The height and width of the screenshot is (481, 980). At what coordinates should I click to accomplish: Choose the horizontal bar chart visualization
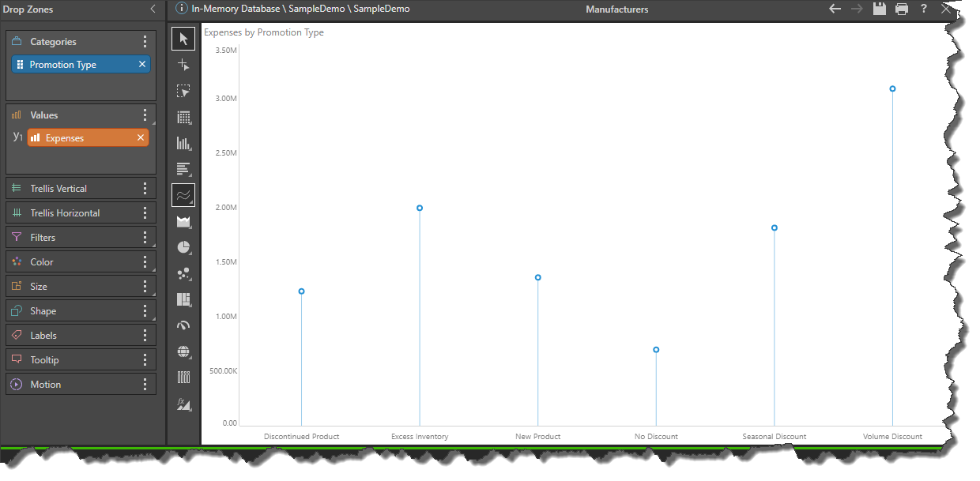coord(183,169)
